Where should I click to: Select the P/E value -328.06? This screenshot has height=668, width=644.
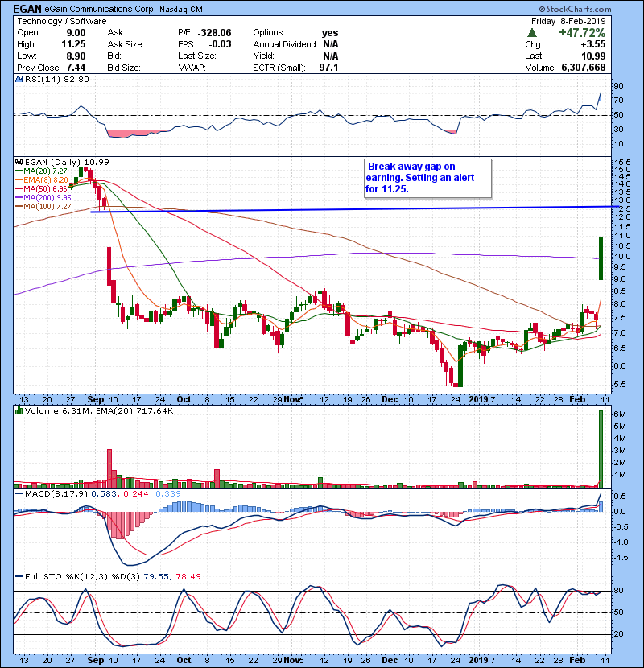215,33
